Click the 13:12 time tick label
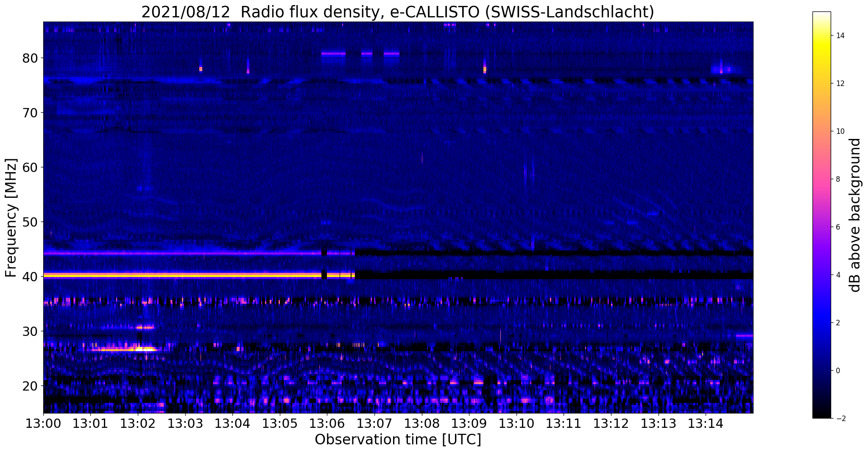Image resolution: width=868 pixels, height=452 pixels. (611, 424)
